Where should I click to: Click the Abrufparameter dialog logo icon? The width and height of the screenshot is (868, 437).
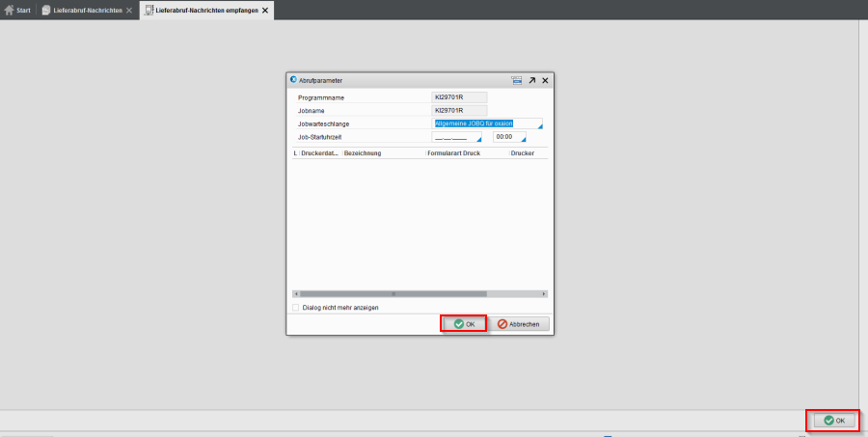tap(293, 80)
